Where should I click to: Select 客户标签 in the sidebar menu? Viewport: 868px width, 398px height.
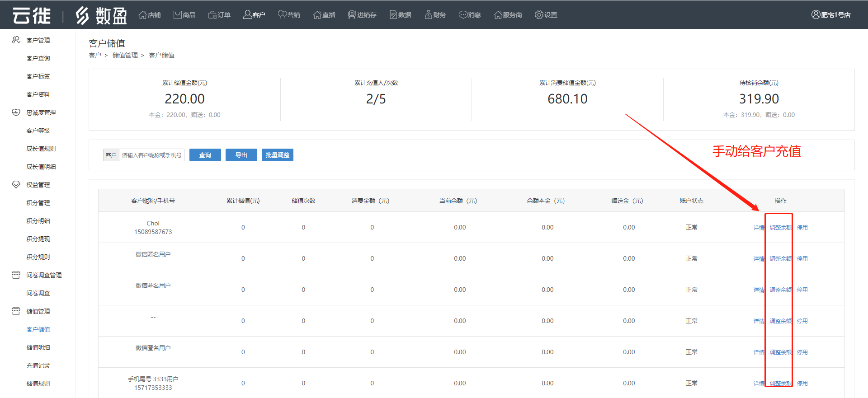[x=38, y=76]
